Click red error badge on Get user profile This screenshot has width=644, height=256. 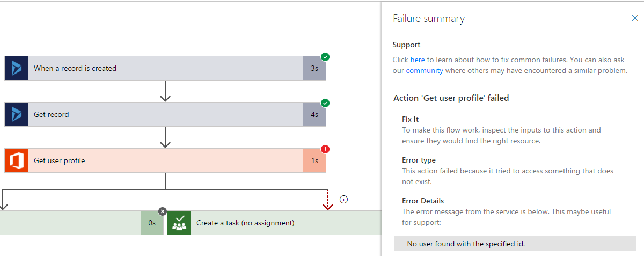(325, 149)
